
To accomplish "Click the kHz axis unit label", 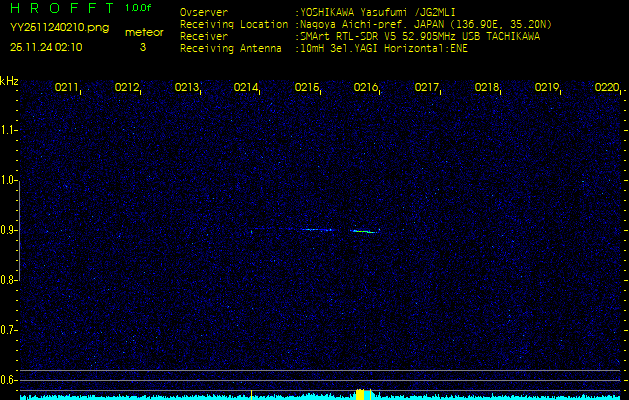I will click(x=9, y=81).
